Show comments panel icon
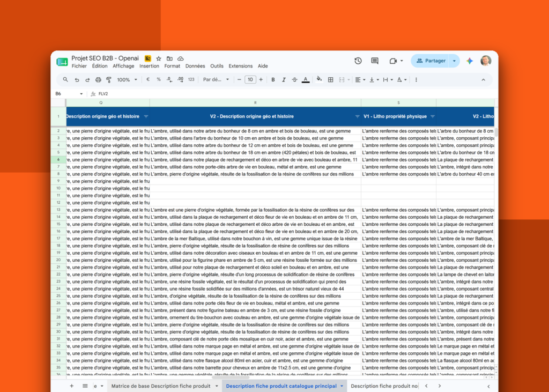549x392 pixels. coord(375,61)
